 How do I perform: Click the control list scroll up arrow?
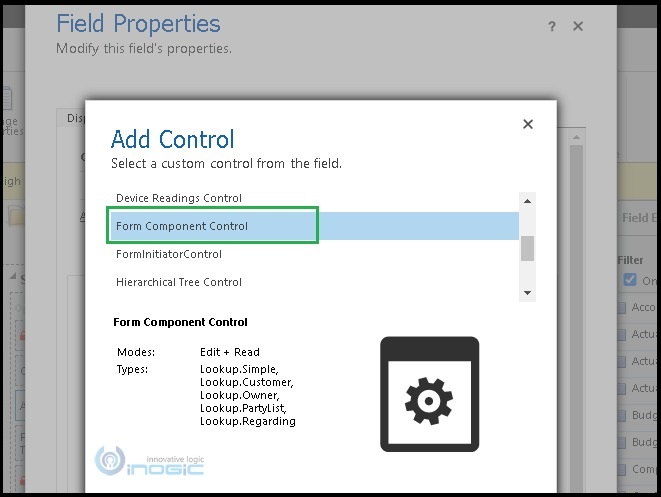pos(527,198)
